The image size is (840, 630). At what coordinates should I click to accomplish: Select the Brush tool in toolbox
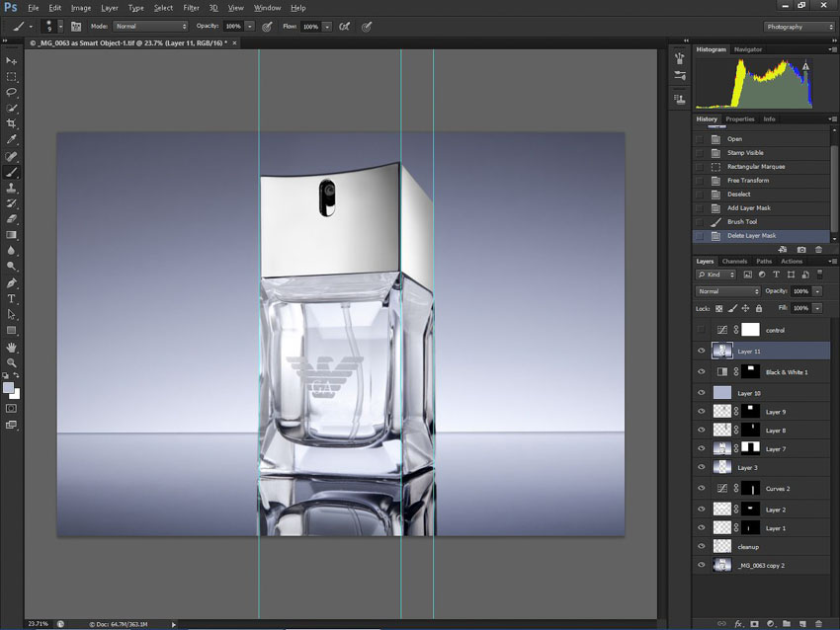11,173
